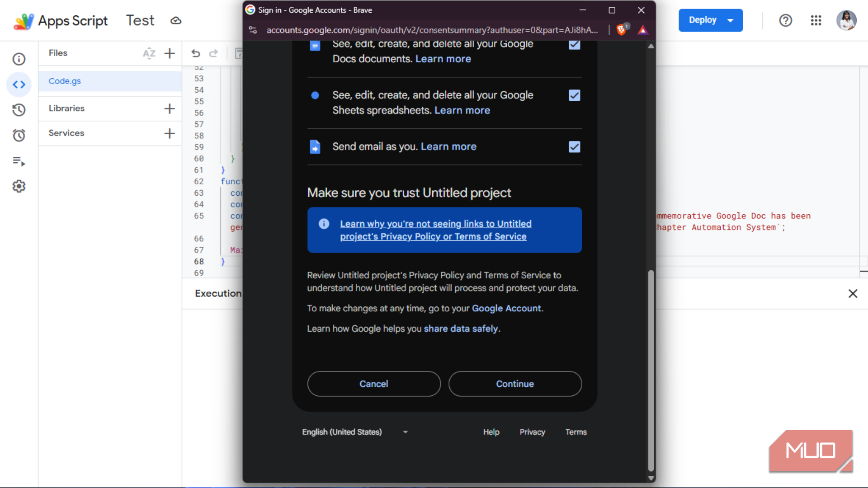Open the Privacy Policy or Terms explanation link
The width and height of the screenshot is (868, 488).
coord(436,230)
